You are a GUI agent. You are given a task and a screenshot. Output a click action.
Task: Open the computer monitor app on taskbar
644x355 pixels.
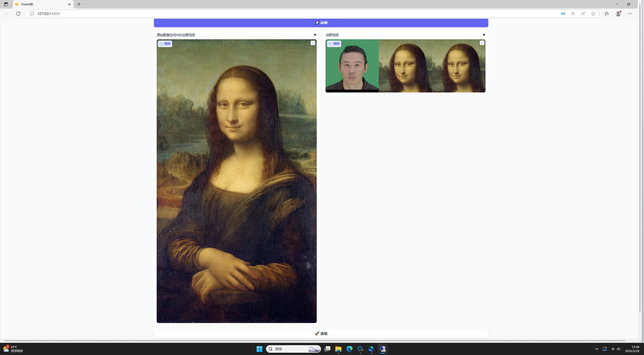click(383, 349)
